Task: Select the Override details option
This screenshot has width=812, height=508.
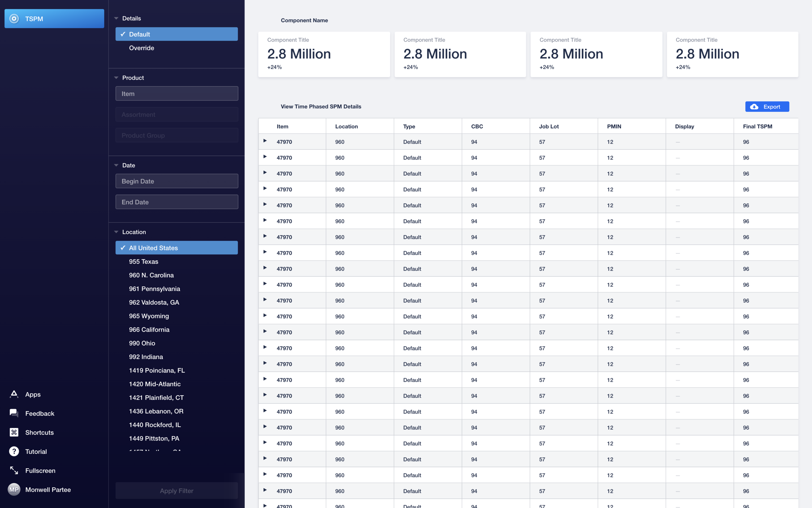Action: pos(142,48)
